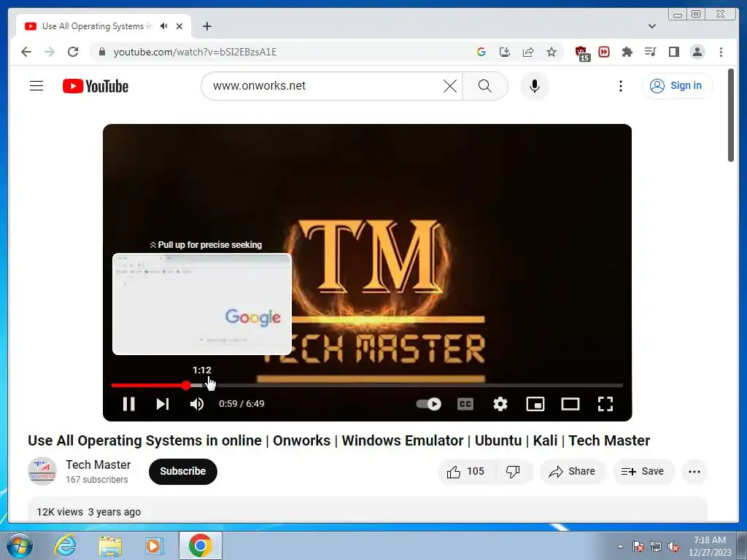Bookmark this page with the star
The image size is (747, 560).
(551, 52)
